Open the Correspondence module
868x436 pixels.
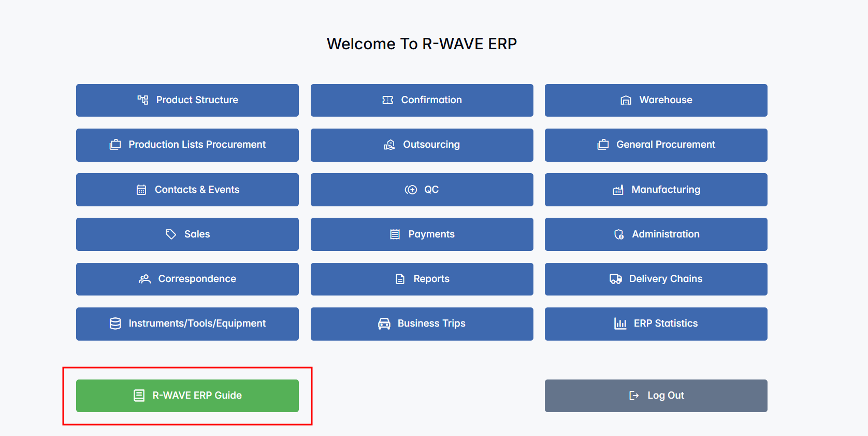point(187,279)
